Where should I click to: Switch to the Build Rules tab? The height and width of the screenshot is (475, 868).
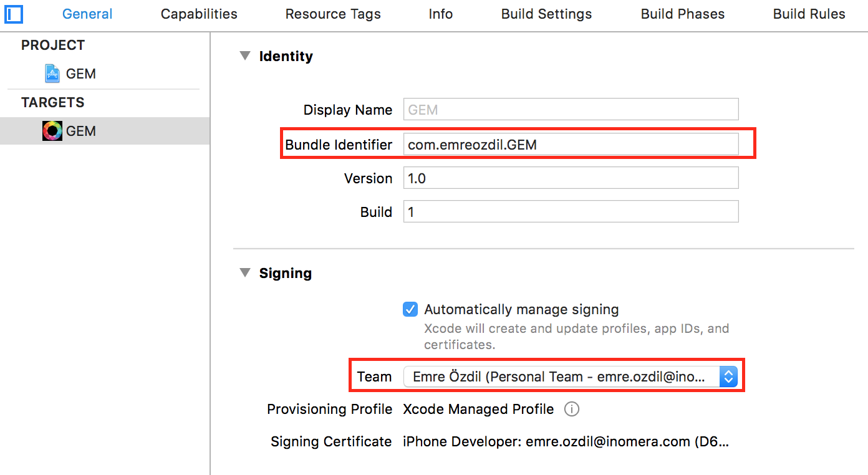tap(809, 14)
